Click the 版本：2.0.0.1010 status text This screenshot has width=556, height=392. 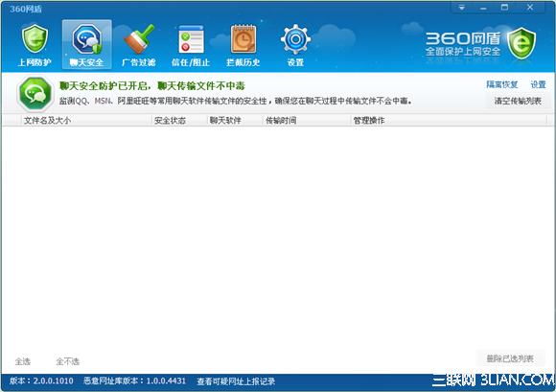coord(41,381)
